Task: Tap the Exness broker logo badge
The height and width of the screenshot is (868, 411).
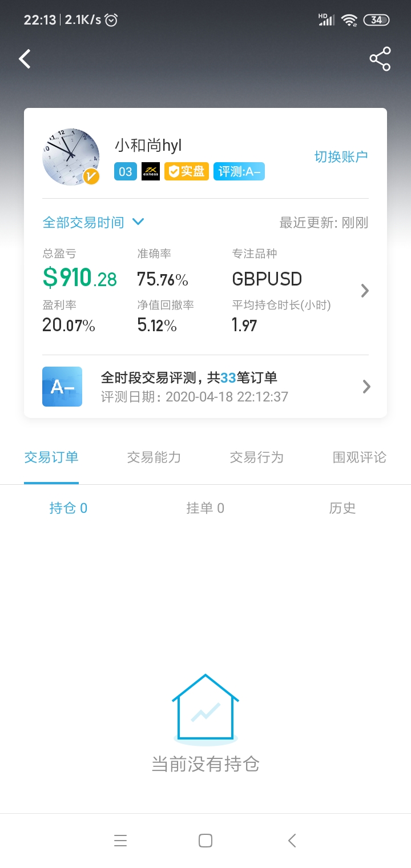Action: [151, 172]
